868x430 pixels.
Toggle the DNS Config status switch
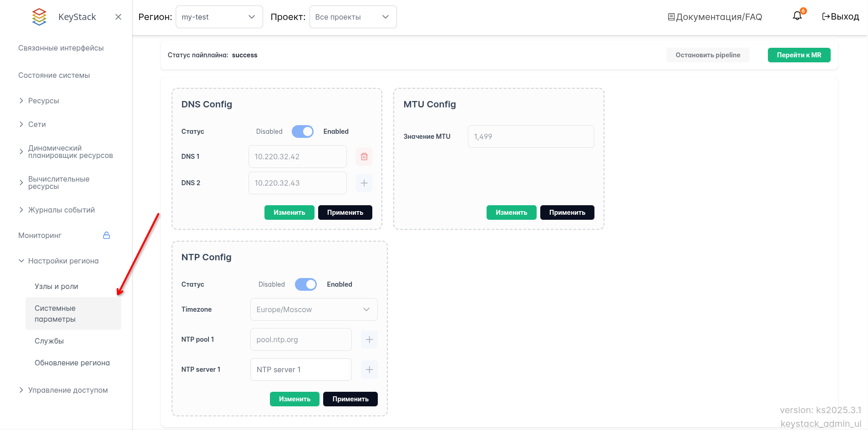point(303,132)
